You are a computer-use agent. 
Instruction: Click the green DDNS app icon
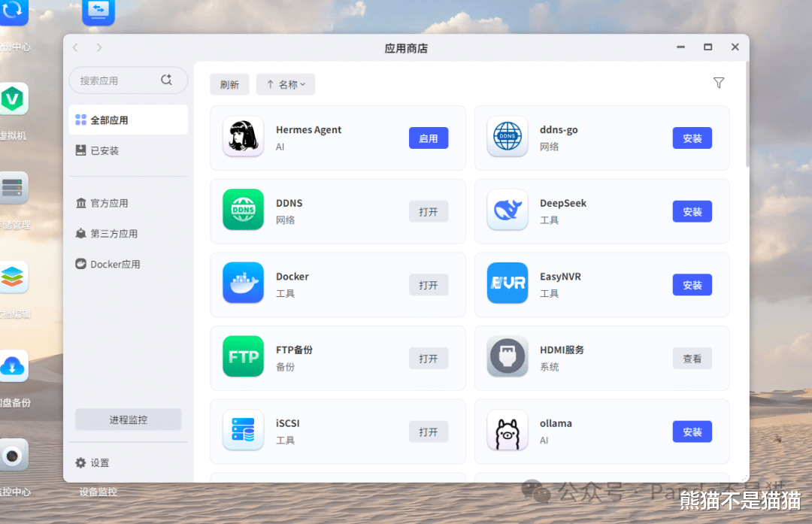(243, 210)
